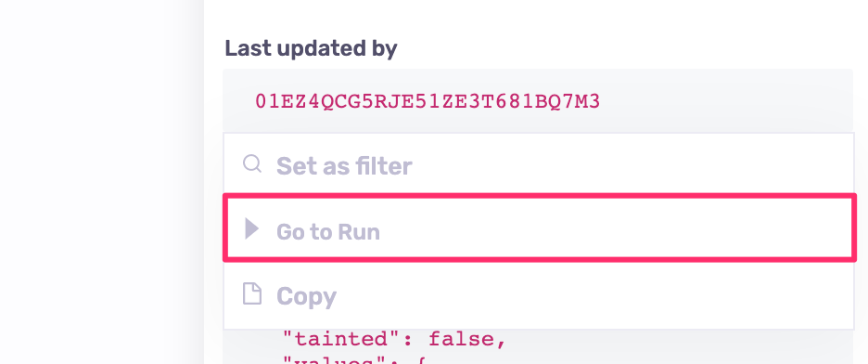Click the Go to Run text label
This screenshot has height=364, width=868.
click(x=328, y=231)
